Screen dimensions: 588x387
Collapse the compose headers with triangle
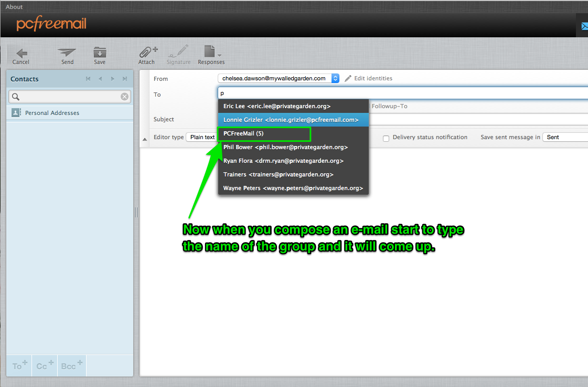point(145,139)
